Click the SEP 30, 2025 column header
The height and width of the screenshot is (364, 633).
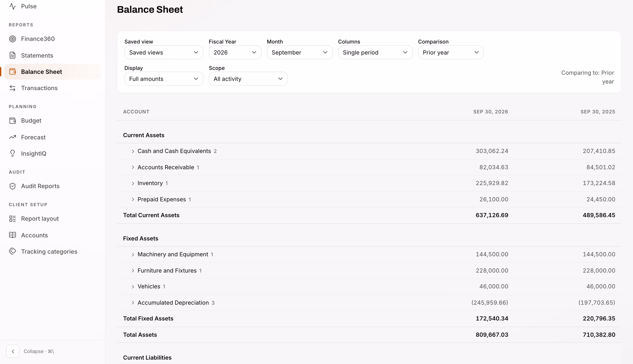(598, 112)
